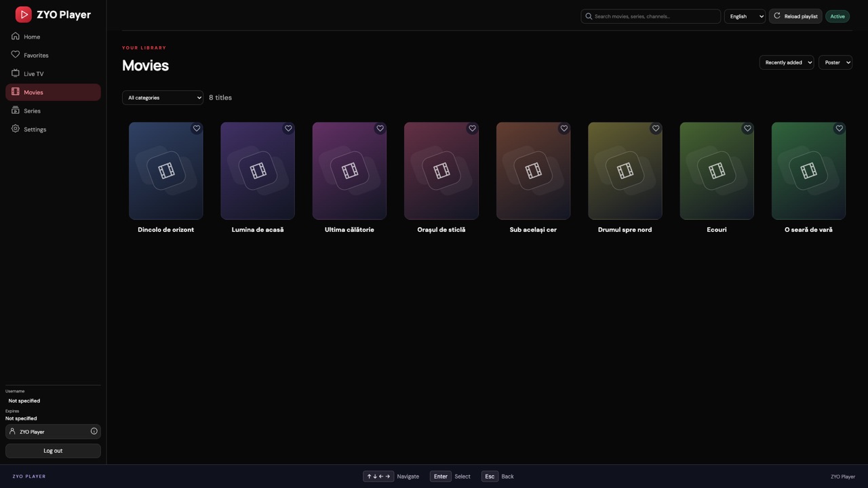Click the ZYO Player logo icon

[24, 14]
